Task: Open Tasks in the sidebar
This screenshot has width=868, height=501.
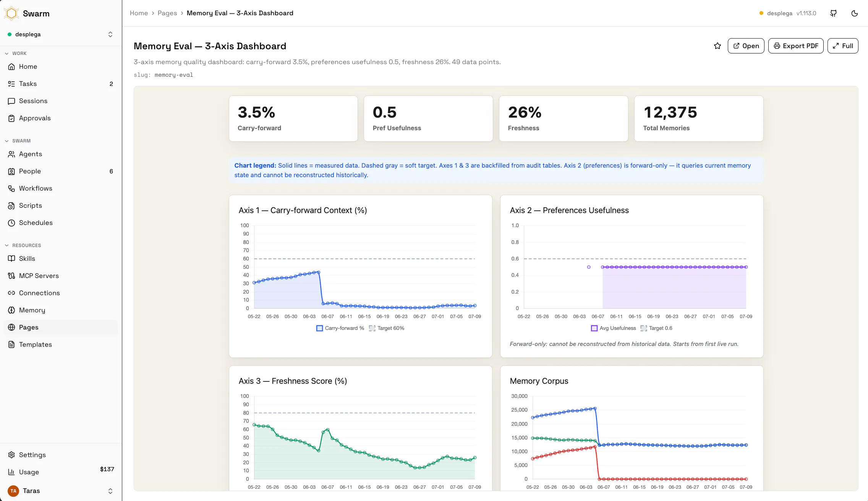Action: (x=61, y=84)
